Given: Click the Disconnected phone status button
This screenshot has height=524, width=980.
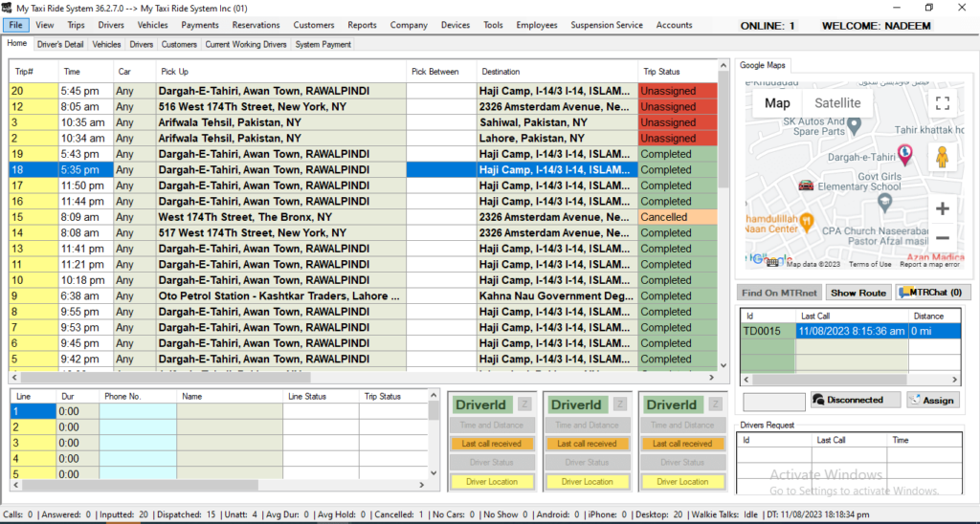Looking at the screenshot, I should pyautogui.click(x=855, y=401).
